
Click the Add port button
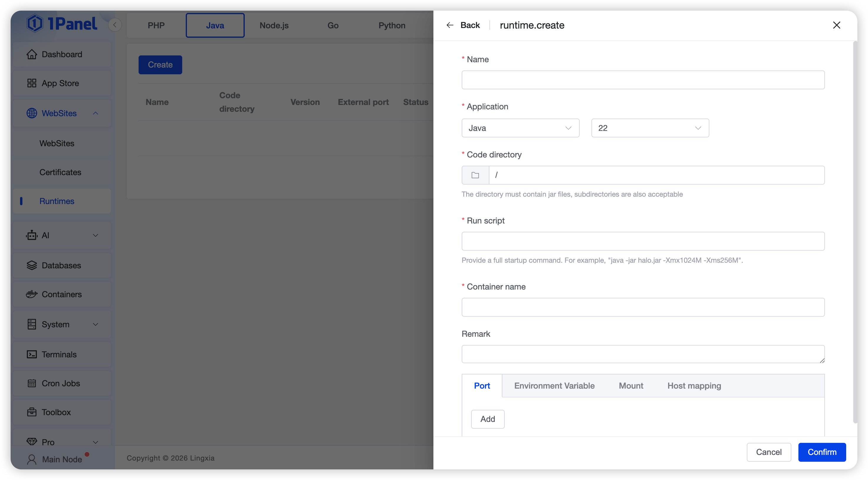pyautogui.click(x=487, y=419)
